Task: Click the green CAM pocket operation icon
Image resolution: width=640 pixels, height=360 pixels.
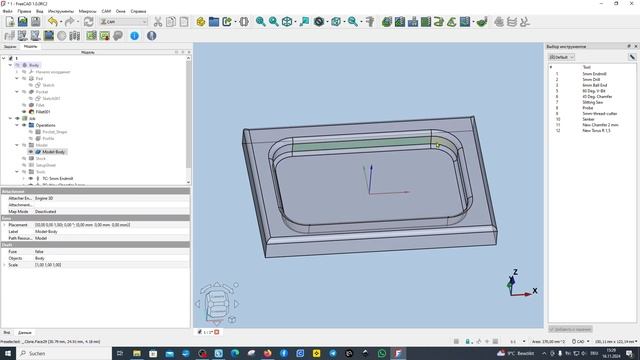Action: click(x=400, y=22)
